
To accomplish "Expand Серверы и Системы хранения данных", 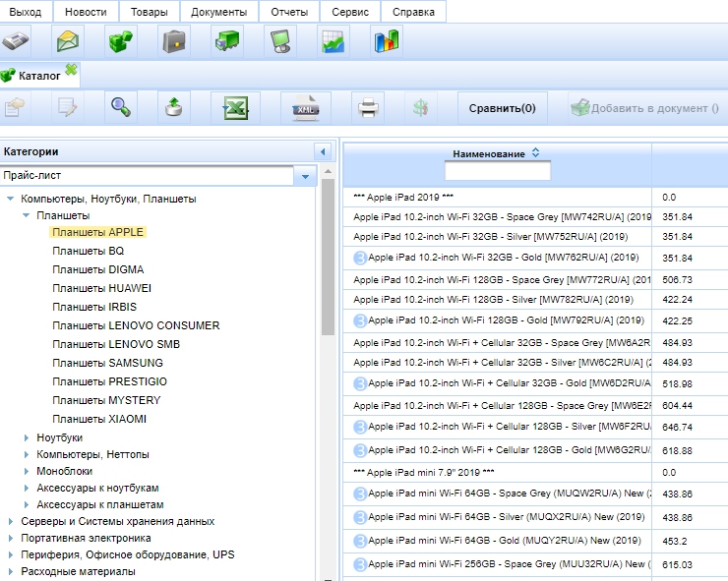I will pyautogui.click(x=11, y=521).
